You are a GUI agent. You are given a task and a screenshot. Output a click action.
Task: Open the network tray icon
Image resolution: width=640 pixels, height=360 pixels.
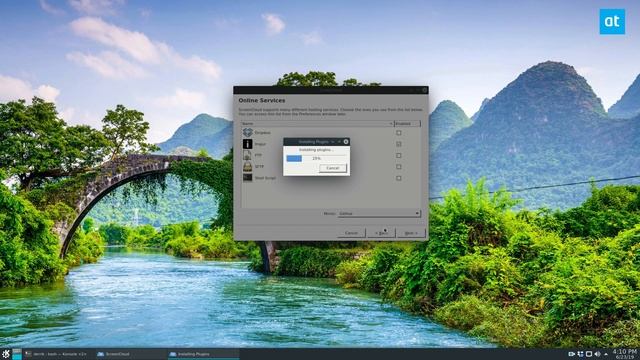pyautogui.click(x=580, y=354)
